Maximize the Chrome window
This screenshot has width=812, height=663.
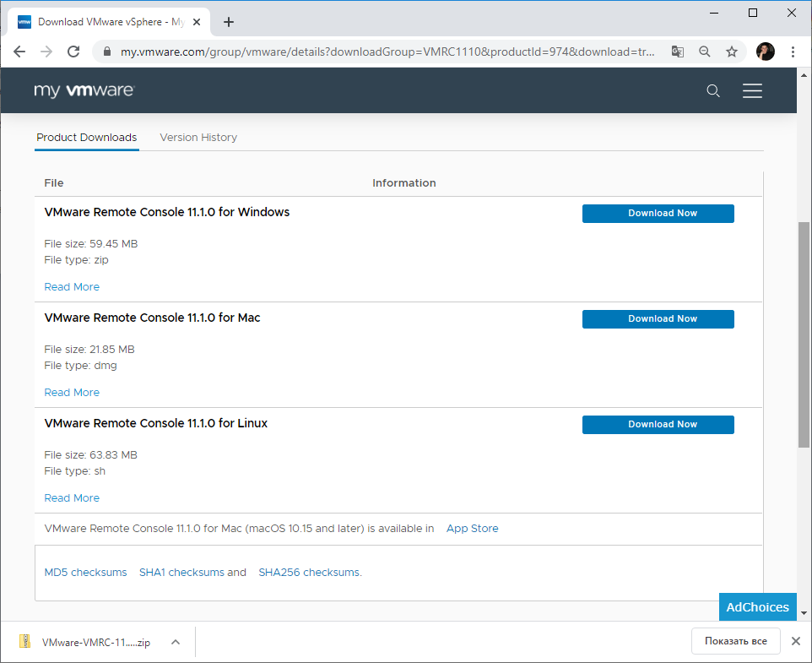coord(753,13)
